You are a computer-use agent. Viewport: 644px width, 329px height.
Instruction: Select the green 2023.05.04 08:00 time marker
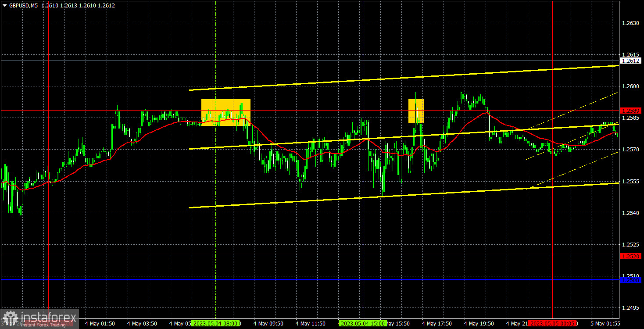click(x=216, y=324)
